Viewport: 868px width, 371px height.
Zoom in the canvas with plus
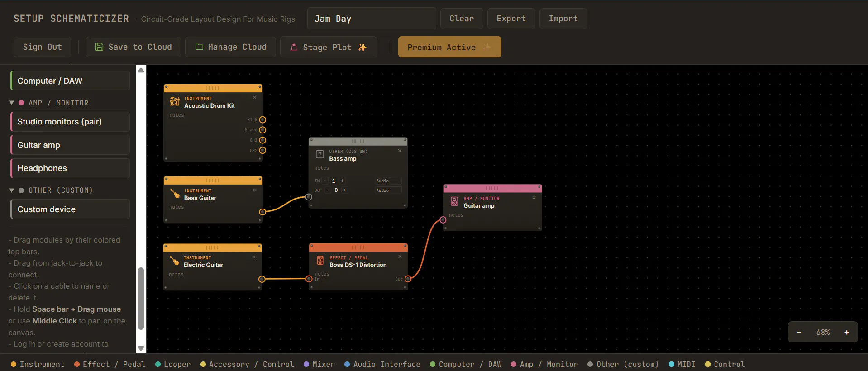pos(847,332)
